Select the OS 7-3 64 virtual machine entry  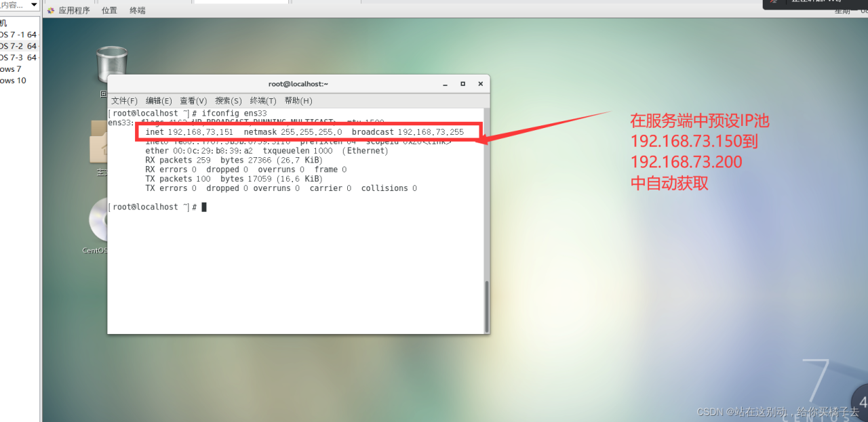tap(18, 58)
